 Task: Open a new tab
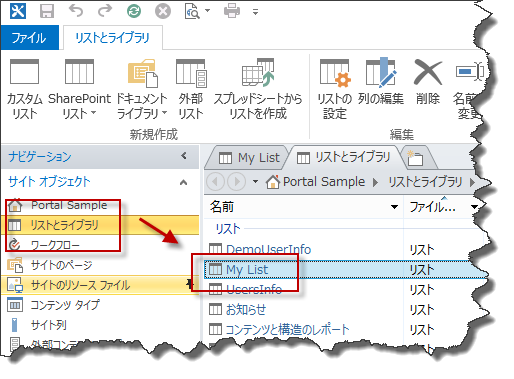point(415,158)
